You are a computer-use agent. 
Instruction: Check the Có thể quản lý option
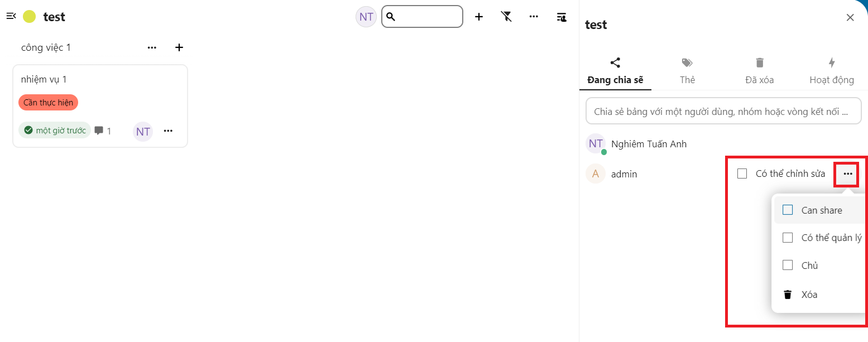(788, 238)
